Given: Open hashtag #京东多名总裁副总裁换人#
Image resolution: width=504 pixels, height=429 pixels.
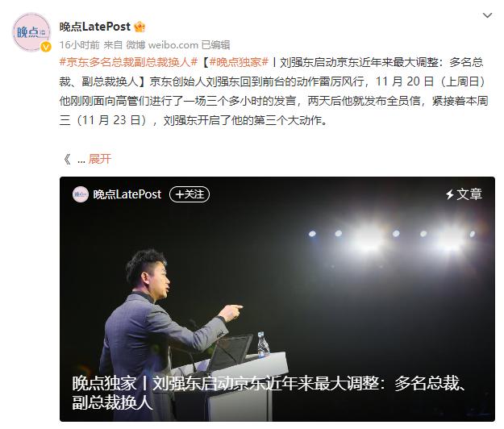Looking at the screenshot, I should (x=128, y=62).
